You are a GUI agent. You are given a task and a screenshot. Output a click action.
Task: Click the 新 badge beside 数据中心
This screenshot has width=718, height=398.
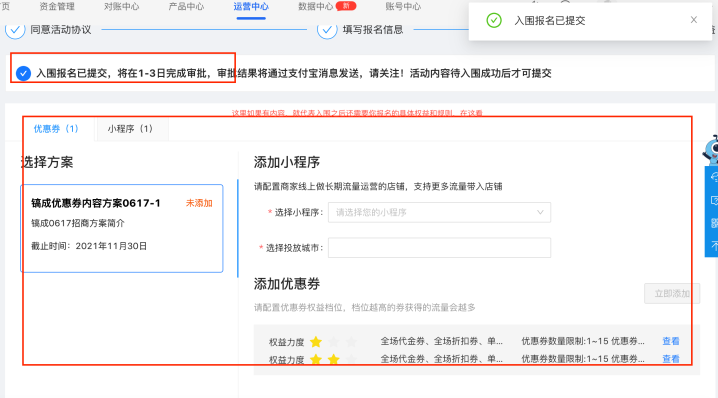346,6
